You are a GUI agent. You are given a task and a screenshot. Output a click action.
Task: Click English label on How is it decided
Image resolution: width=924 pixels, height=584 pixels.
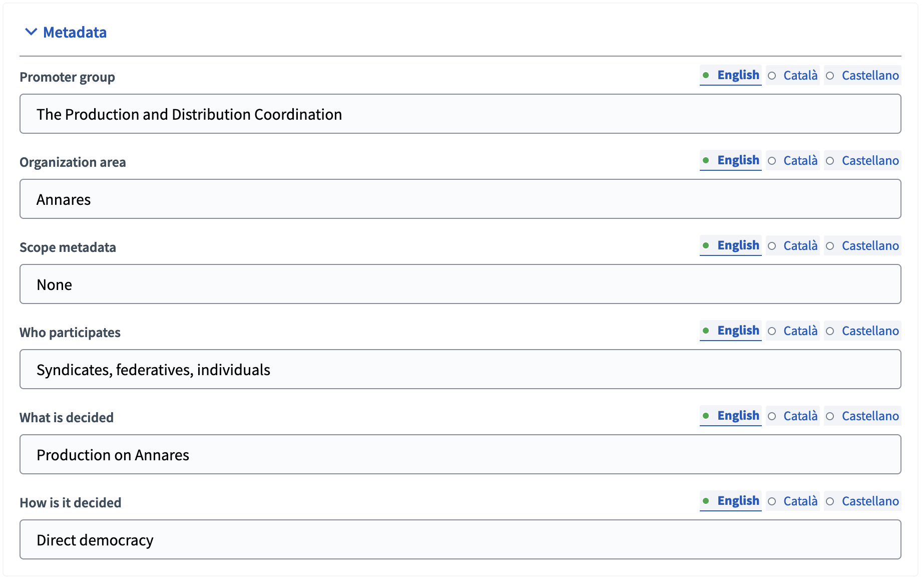tap(738, 501)
